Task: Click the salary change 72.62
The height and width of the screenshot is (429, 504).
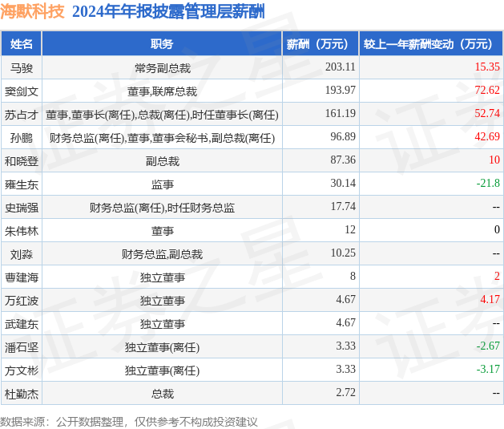Action: [x=487, y=90]
